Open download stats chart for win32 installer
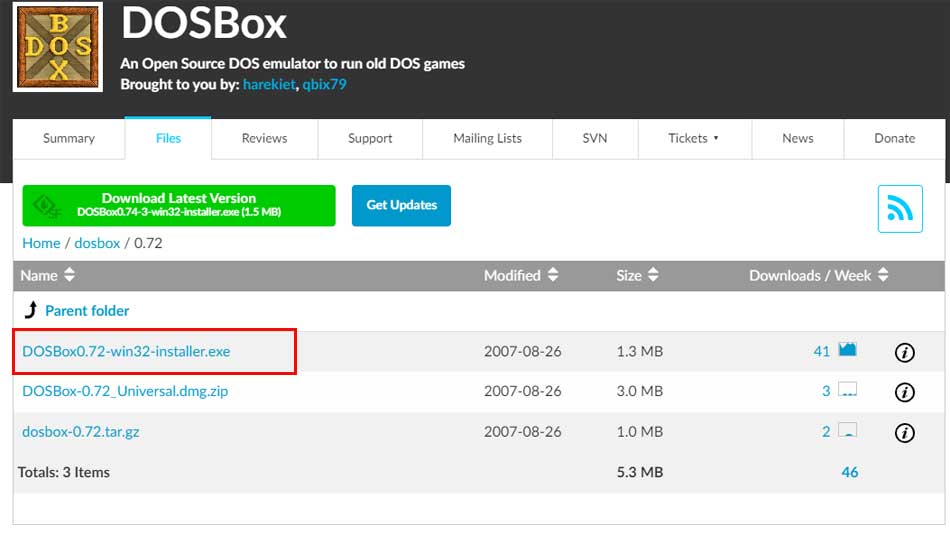The image size is (950, 535). [847, 350]
